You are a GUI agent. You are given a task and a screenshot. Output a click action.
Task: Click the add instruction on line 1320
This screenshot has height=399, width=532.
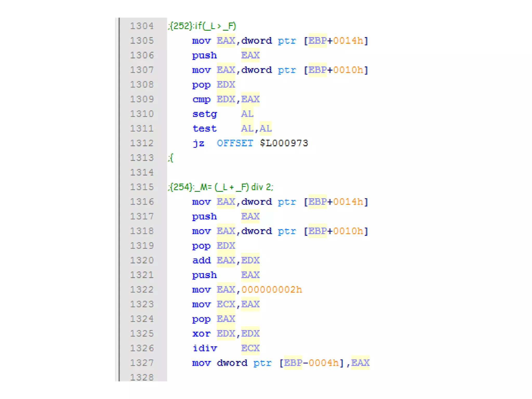click(x=202, y=260)
